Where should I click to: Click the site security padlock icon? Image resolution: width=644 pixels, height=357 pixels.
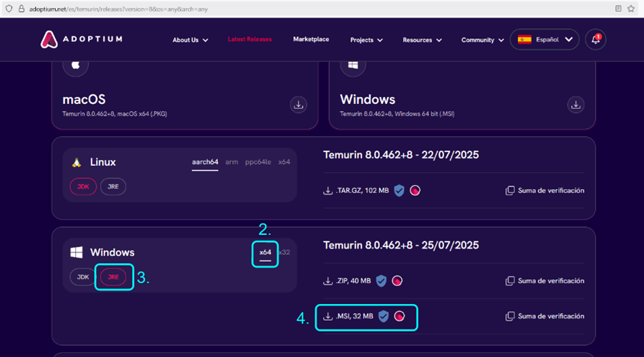[21, 9]
